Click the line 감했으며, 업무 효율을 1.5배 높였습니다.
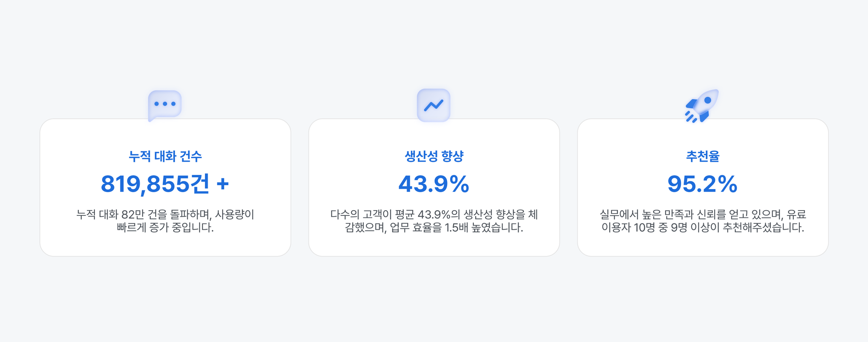 tap(434, 228)
